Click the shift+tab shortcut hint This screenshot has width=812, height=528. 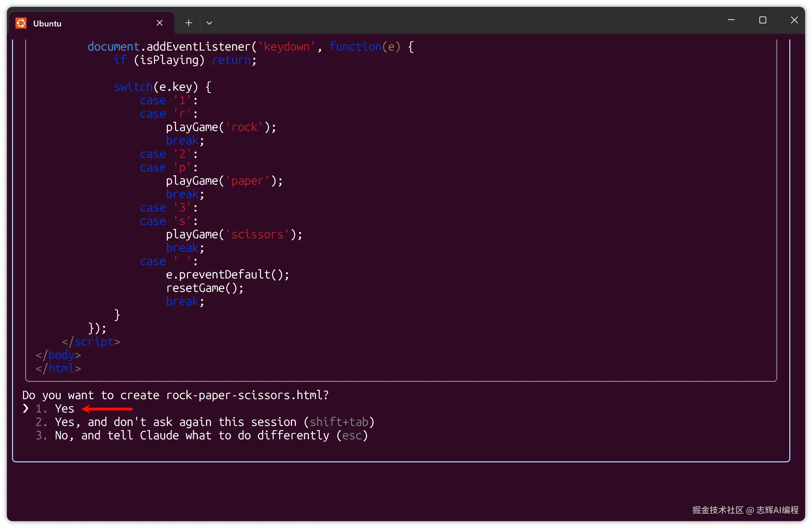coord(339,422)
